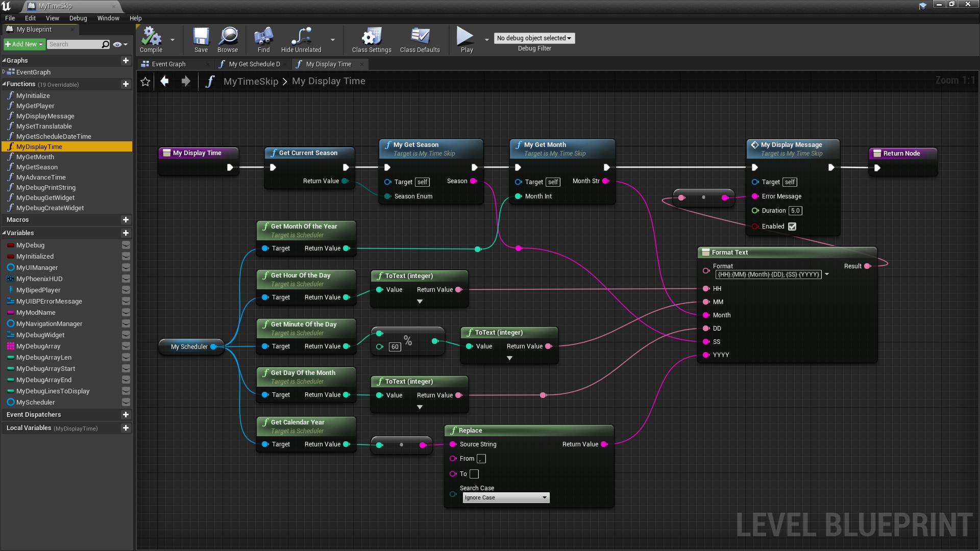The width and height of the screenshot is (980, 551).
Task: Click execution output pin of Get Current Season
Action: click(x=346, y=167)
